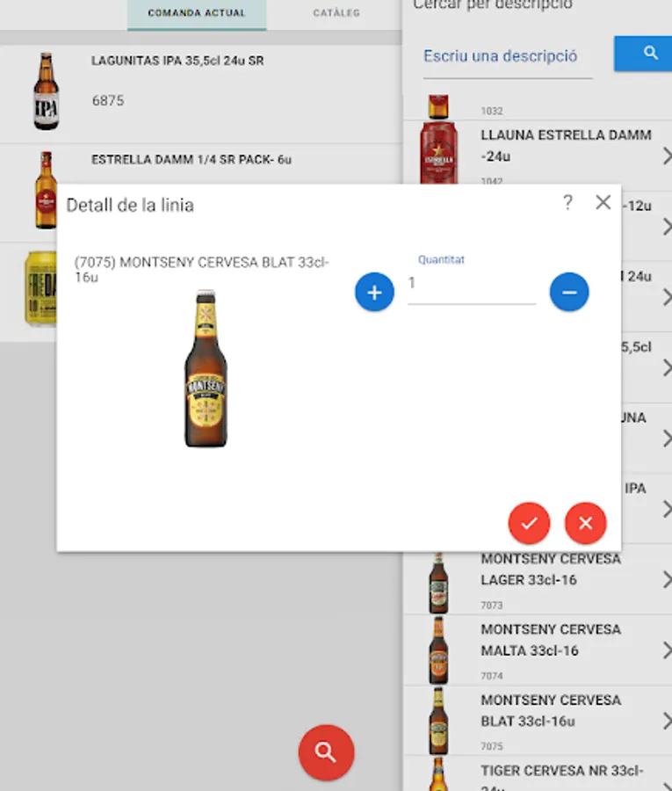Open help question mark in dialog
Image resolution: width=672 pixels, height=791 pixels.
[567, 203]
